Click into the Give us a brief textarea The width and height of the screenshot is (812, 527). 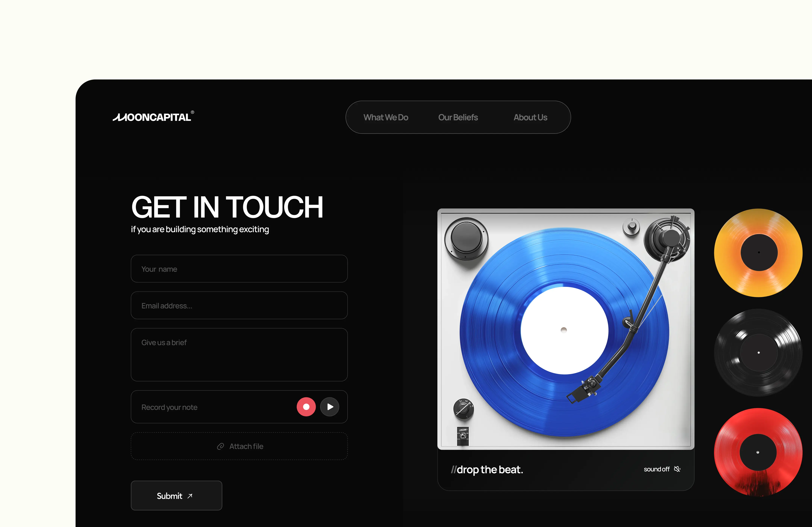(239, 355)
